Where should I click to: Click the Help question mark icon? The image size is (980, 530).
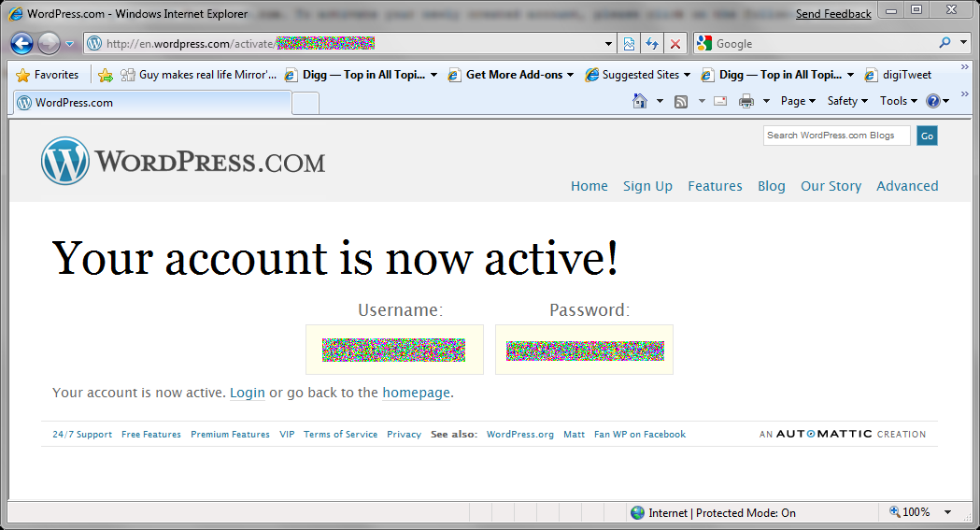click(x=933, y=101)
